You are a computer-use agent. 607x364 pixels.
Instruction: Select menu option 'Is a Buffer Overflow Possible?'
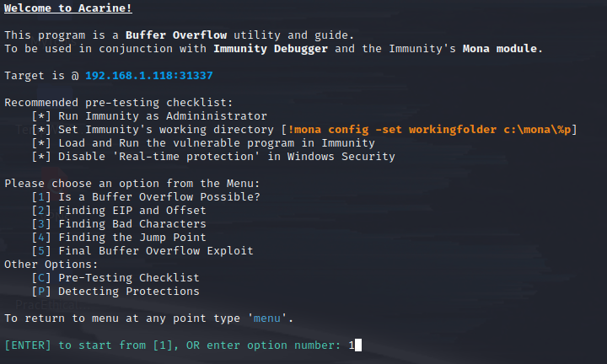click(x=159, y=197)
